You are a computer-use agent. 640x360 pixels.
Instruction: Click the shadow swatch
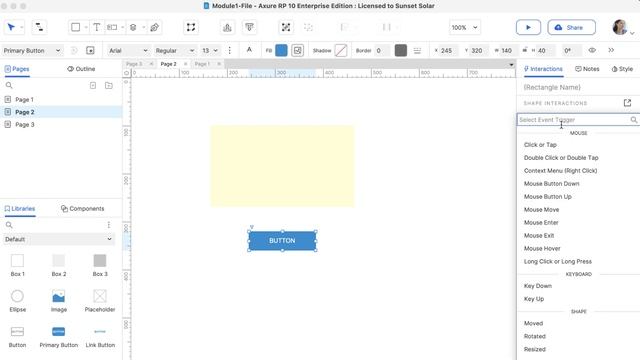(340, 50)
